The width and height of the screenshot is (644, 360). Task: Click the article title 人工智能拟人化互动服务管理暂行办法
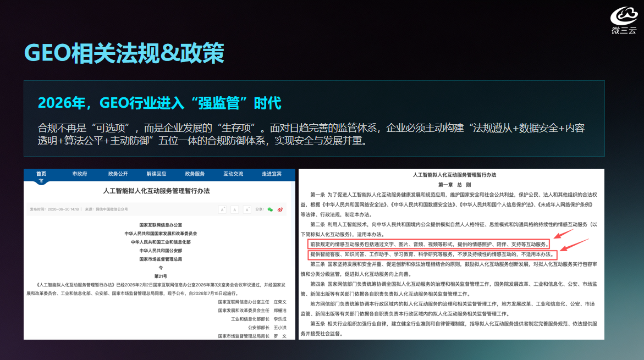(157, 191)
